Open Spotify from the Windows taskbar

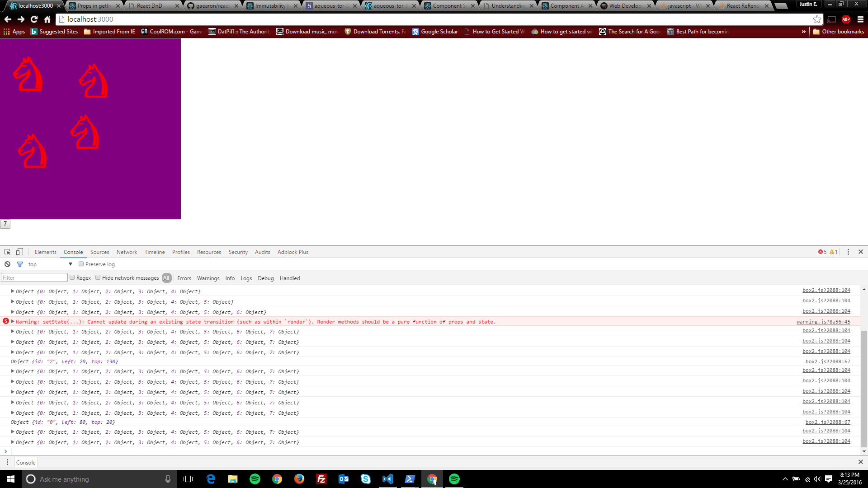tap(255, 479)
